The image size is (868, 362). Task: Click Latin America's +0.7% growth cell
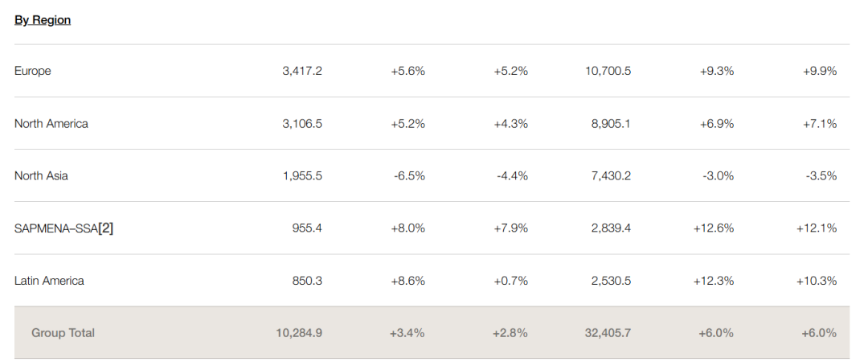click(x=510, y=281)
